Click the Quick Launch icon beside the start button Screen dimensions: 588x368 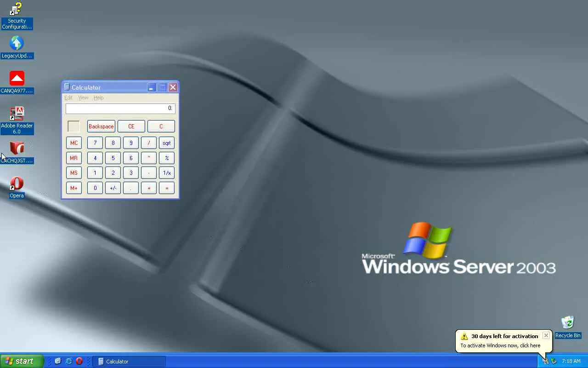[58, 361]
